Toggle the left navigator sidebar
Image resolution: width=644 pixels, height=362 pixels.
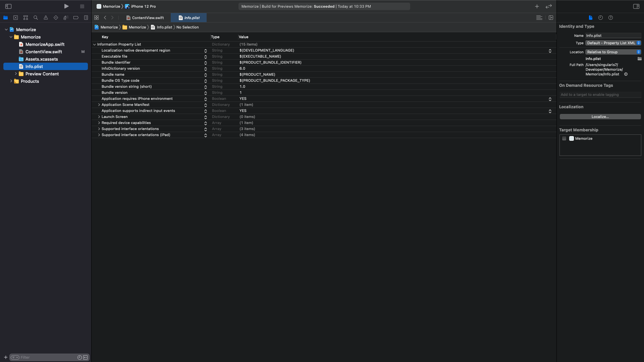(8, 6)
